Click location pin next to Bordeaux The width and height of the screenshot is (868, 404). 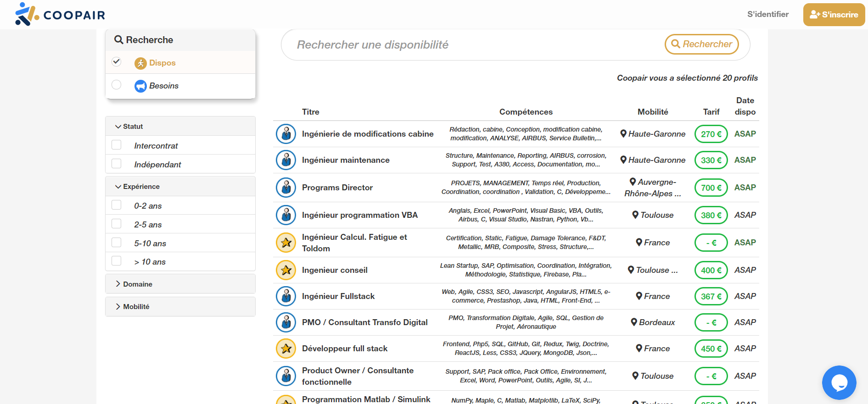tap(634, 322)
